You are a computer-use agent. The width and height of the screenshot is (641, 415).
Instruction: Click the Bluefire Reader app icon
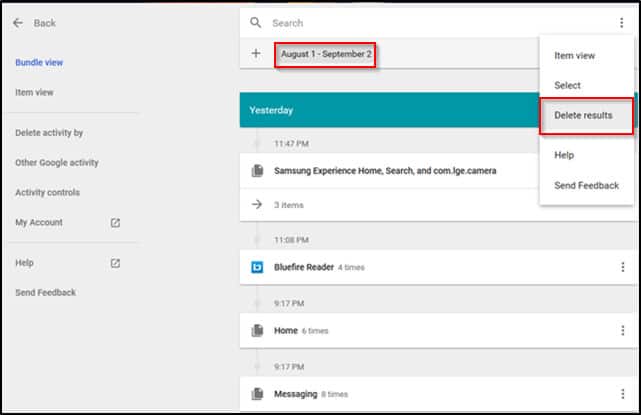(257, 267)
